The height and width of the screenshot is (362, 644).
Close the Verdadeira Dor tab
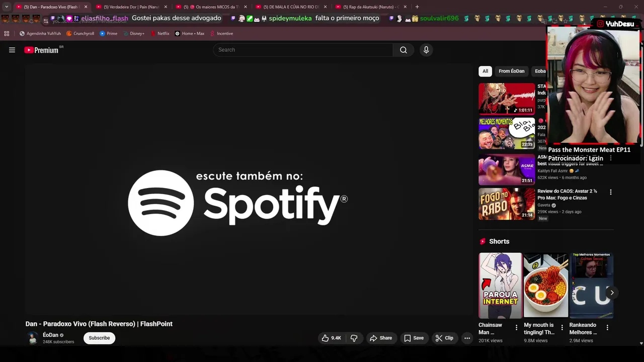[166, 7]
